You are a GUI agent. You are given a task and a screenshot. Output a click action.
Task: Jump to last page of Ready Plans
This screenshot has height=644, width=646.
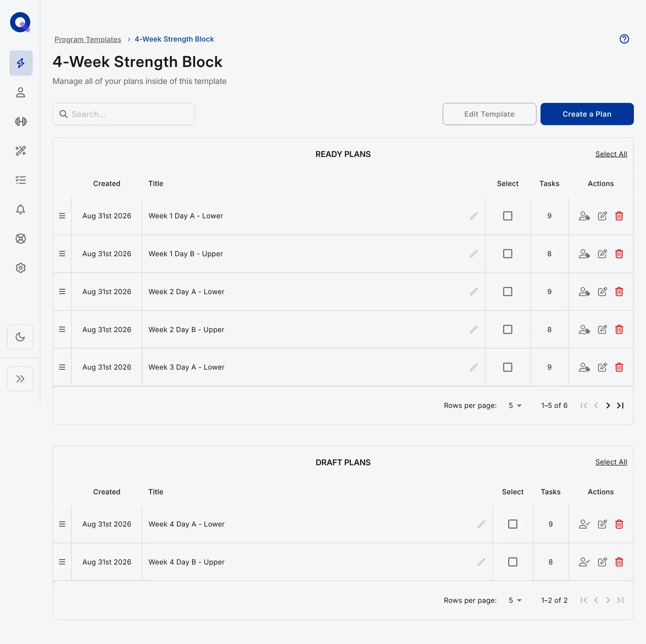click(621, 406)
